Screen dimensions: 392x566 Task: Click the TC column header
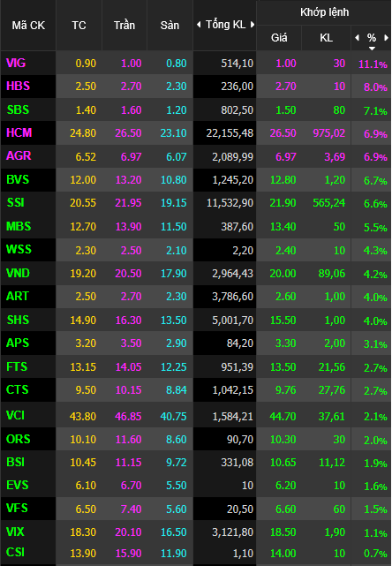click(79, 26)
